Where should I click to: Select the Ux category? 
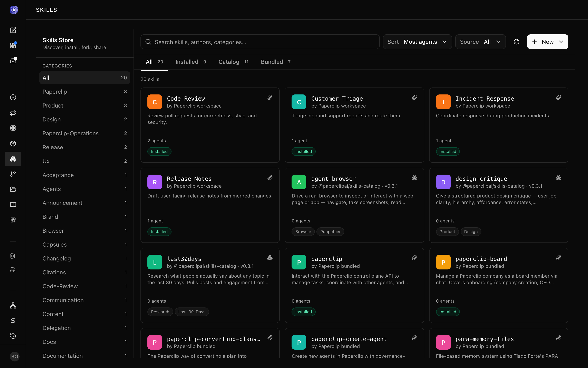pos(85,161)
